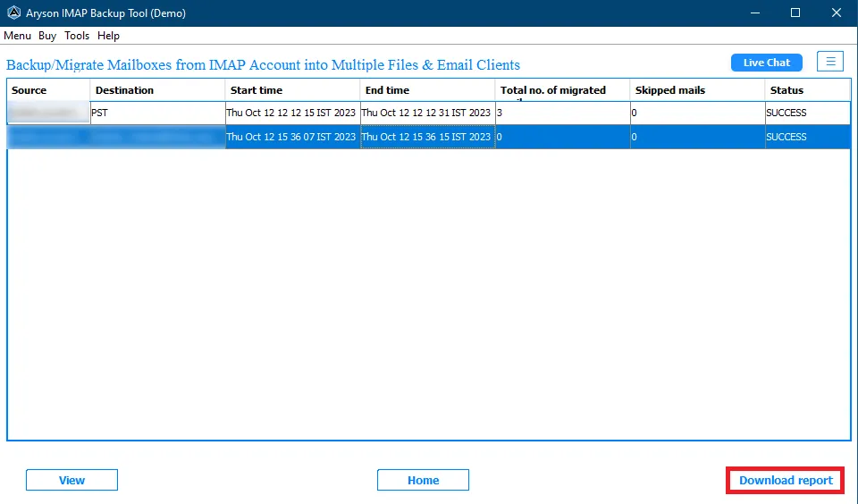Select SUCCESS status in the highlighted row
This screenshot has width=858, height=504.
click(x=808, y=137)
